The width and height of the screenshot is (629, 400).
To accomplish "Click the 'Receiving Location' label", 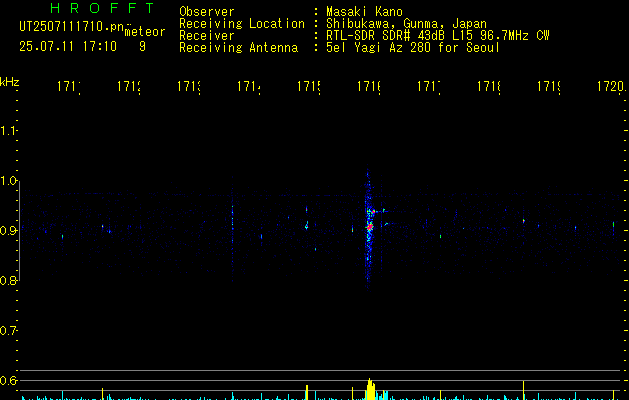I will pos(242,24).
